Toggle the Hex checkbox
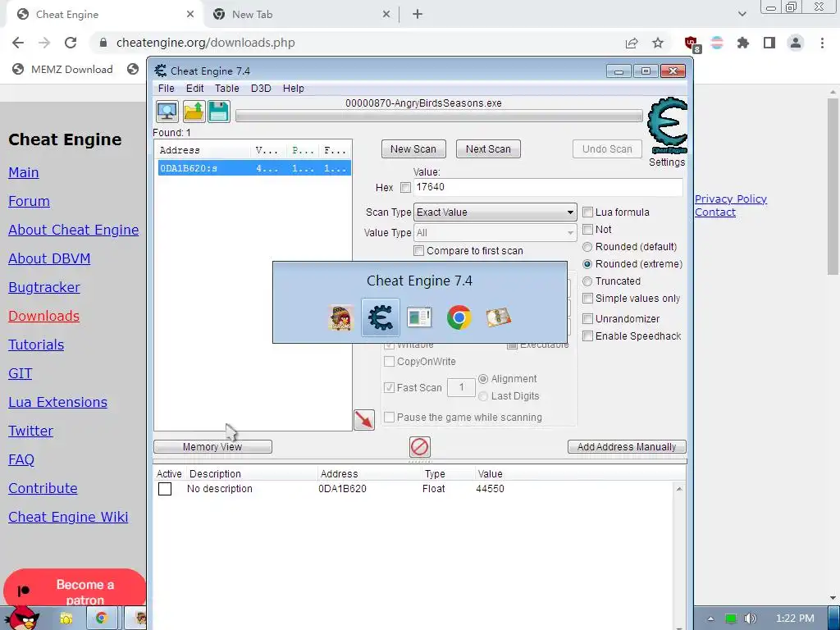 tap(405, 188)
